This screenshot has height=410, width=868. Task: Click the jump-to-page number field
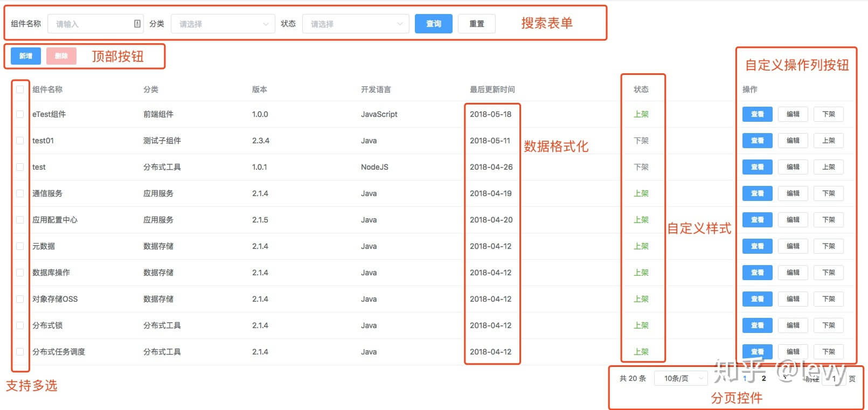tap(834, 378)
